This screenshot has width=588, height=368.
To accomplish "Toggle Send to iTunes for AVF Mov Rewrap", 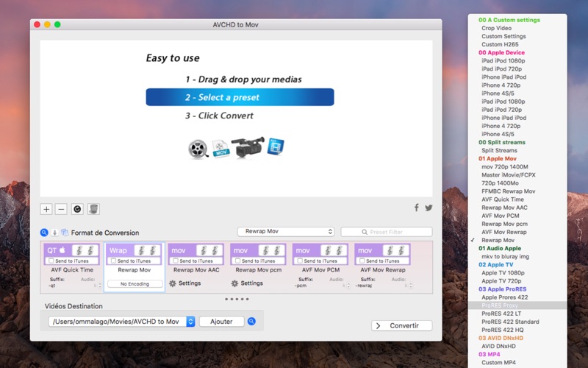I will click(362, 261).
